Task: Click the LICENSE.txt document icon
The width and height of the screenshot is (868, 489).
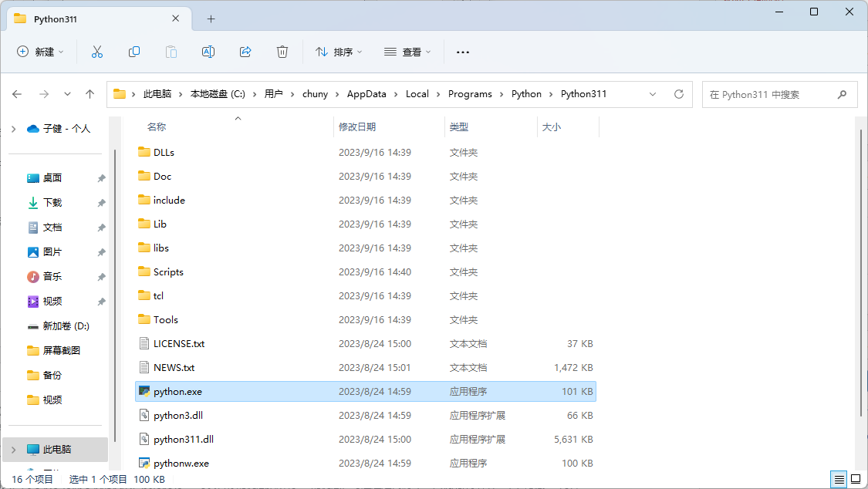Action: pos(144,343)
